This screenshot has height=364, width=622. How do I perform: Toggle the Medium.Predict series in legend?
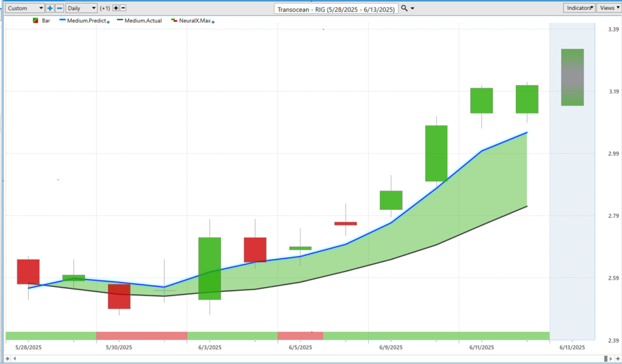click(x=84, y=21)
